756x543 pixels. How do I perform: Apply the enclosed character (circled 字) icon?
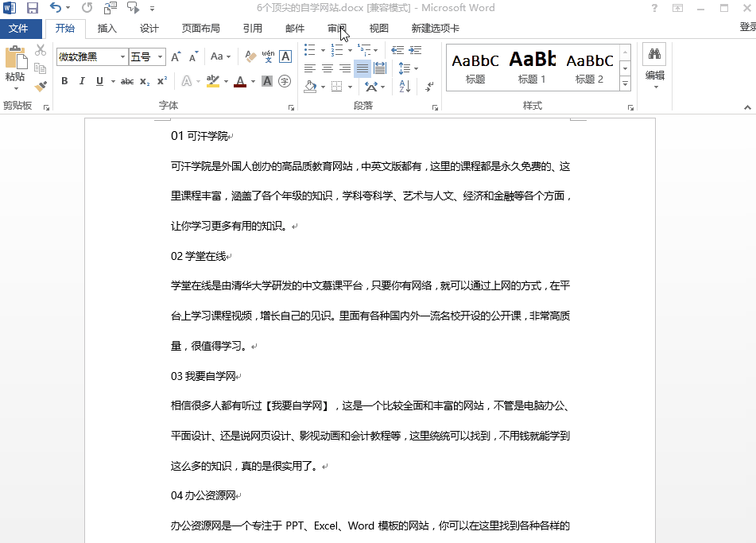(x=285, y=82)
